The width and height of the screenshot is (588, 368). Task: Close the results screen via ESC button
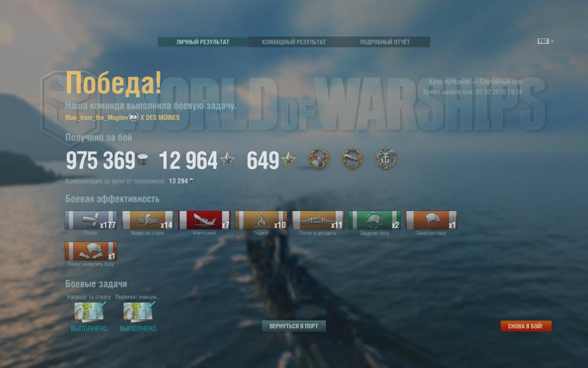[x=546, y=42]
